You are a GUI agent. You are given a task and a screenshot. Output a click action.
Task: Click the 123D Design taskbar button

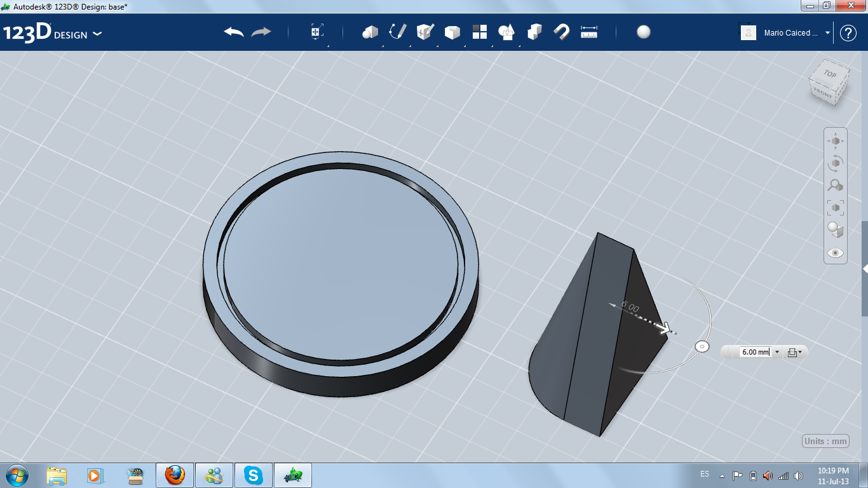tap(293, 475)
